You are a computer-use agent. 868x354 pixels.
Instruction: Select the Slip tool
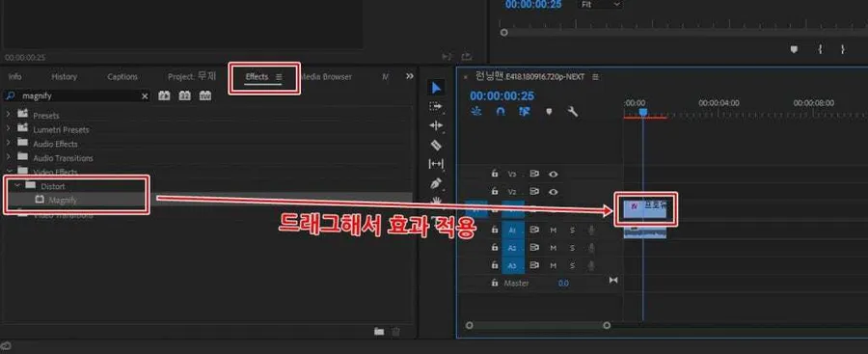436,164
